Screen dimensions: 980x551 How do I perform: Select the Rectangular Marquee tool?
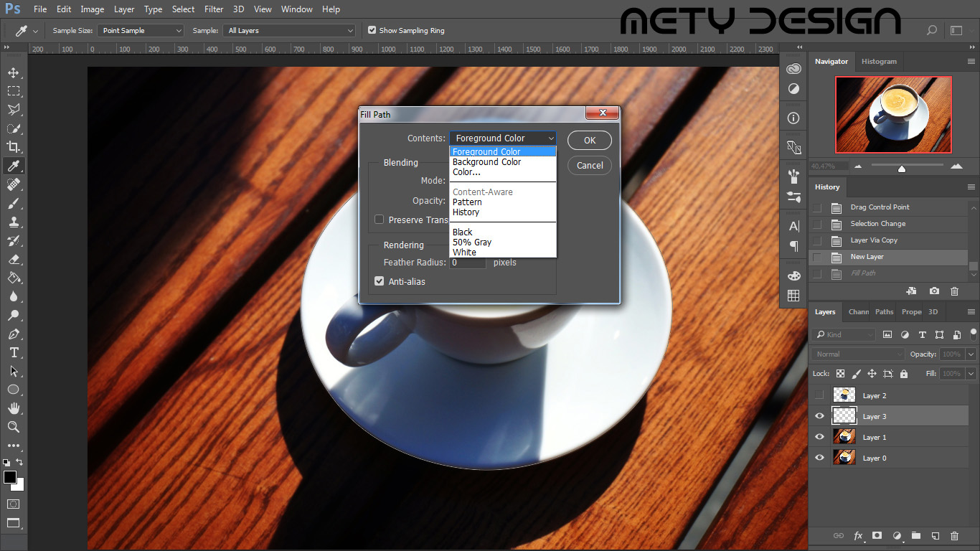coord(13,91)
